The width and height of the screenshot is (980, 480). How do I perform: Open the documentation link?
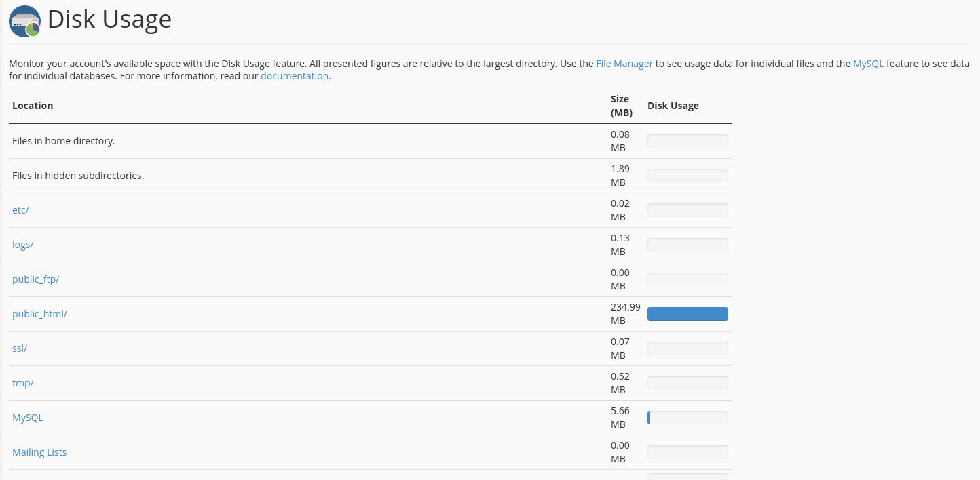tap(294, 75)
